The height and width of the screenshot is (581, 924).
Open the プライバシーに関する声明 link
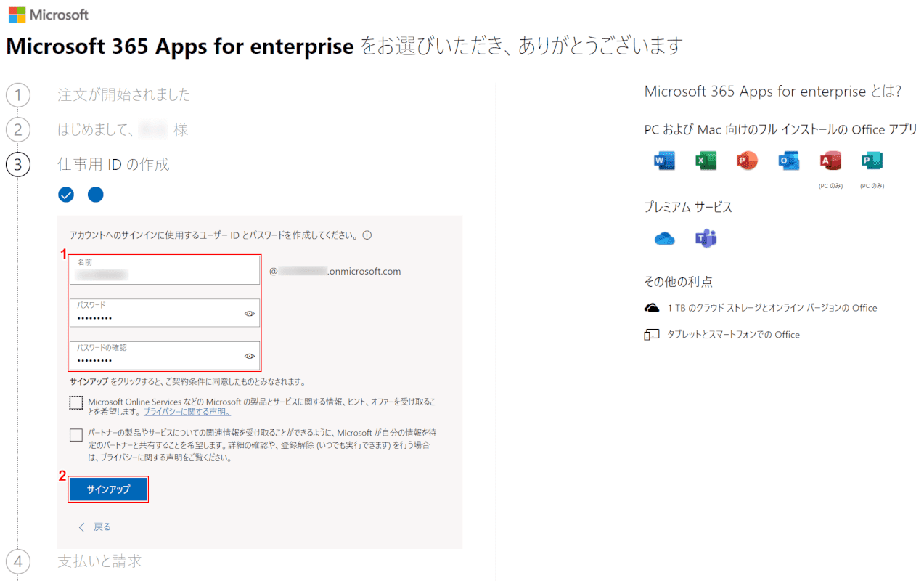[187, 412]
